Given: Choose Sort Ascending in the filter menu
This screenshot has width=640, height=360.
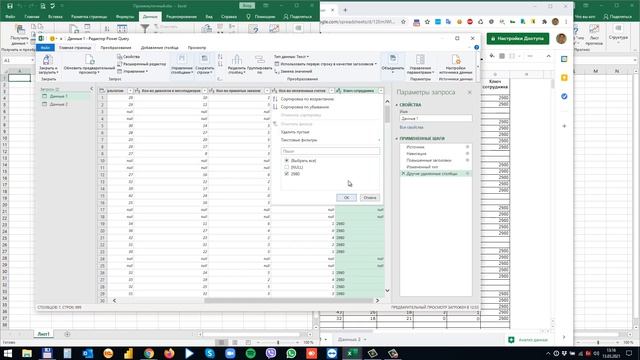Looking at the screenshot, I should (x=307, y=99).
